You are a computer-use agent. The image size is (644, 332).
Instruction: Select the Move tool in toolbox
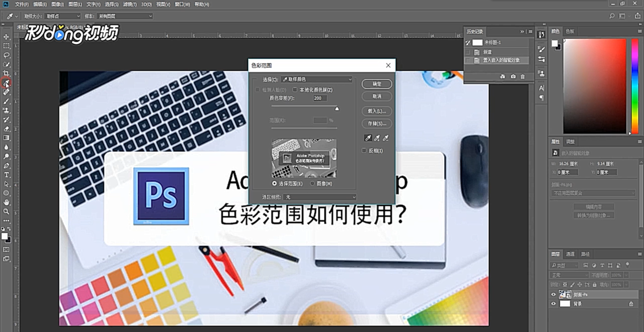pos(7,37)
